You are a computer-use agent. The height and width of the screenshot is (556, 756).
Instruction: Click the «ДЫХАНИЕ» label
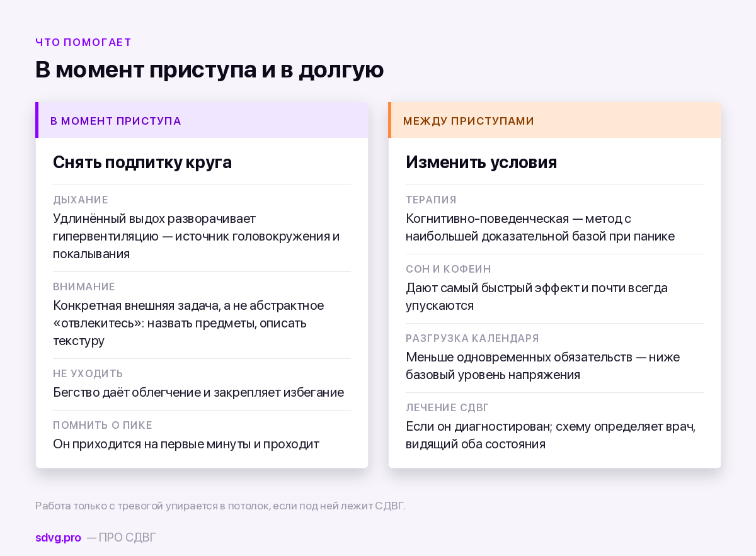(x=81, y=200)
